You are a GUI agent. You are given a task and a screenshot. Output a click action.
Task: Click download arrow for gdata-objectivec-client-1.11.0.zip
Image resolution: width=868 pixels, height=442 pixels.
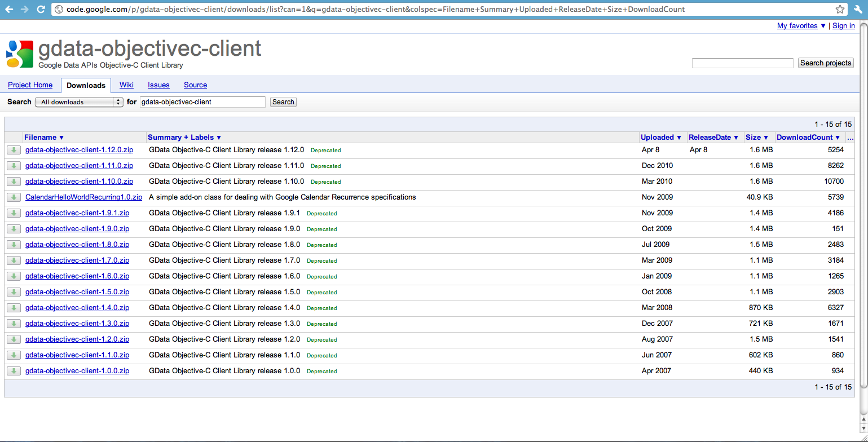tap(14, 166)
